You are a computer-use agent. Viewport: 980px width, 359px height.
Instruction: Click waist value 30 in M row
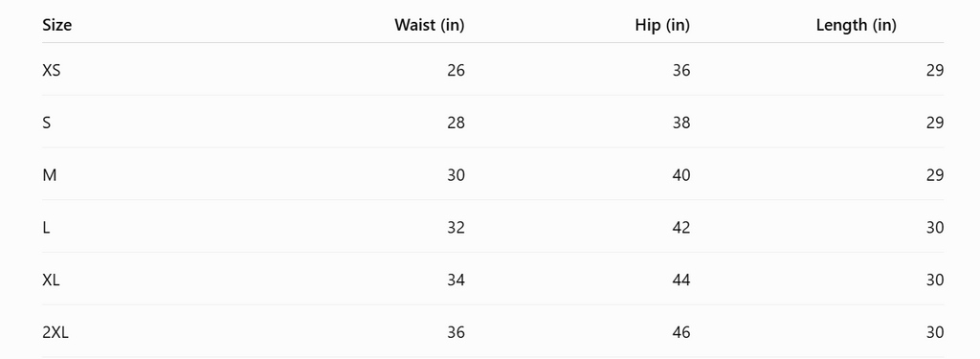click(x=457, y=175)
